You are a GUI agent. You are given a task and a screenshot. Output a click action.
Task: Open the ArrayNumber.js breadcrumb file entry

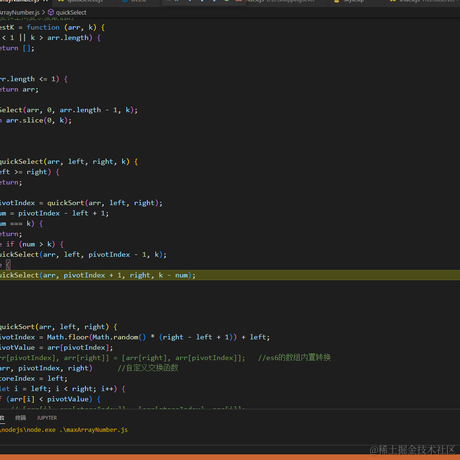[x=20, y=12]
